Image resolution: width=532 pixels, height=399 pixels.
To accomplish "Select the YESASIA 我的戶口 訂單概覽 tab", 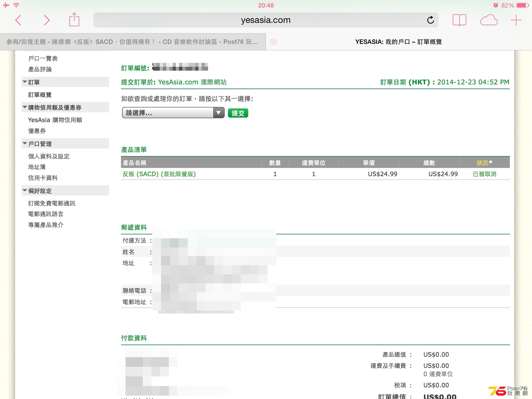I will click(x=399, y=42).
